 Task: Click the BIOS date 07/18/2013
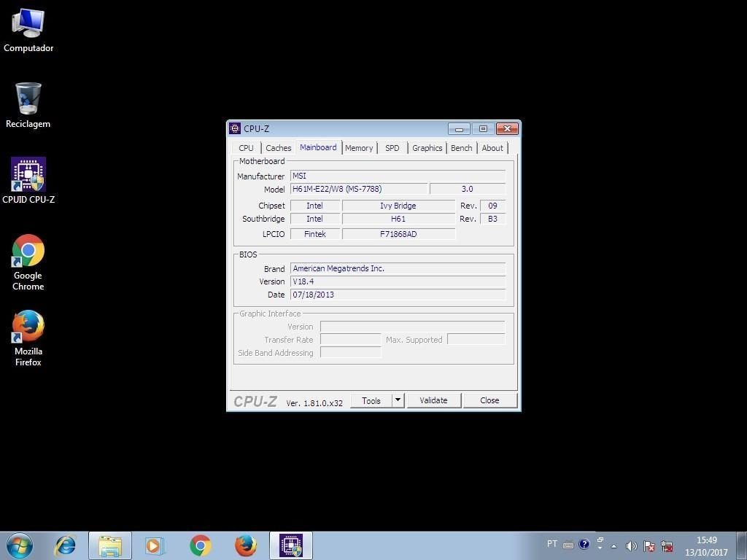point(398,295)
